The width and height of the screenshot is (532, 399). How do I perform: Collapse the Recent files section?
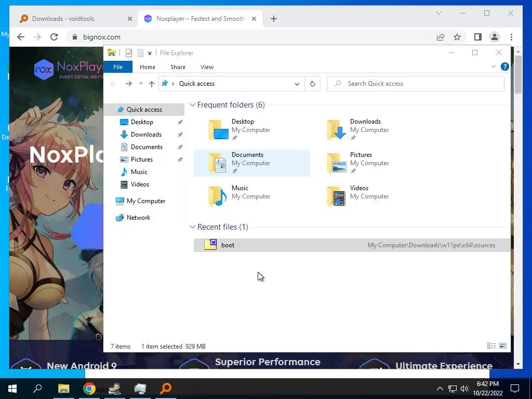192,227
